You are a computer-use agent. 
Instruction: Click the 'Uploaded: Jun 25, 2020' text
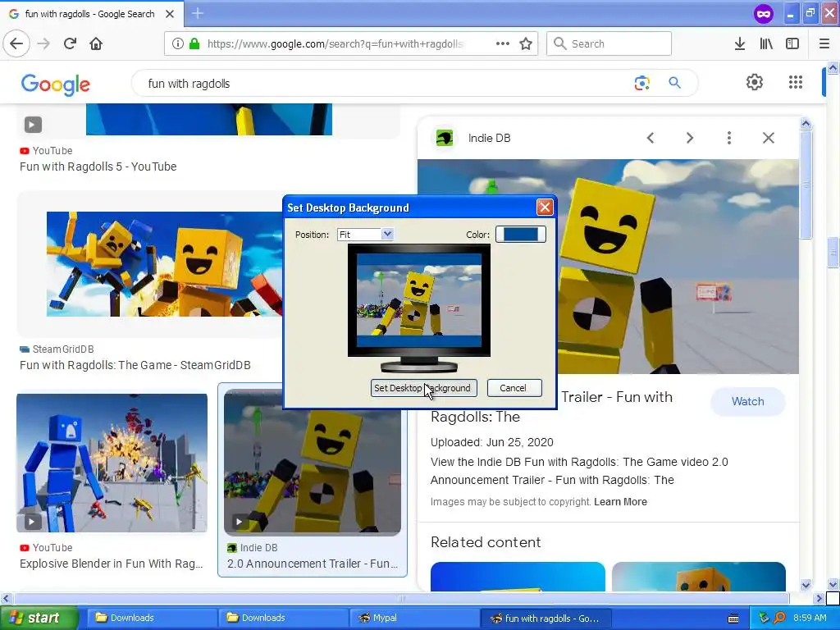pyautogui.click(x=492, y=442)
